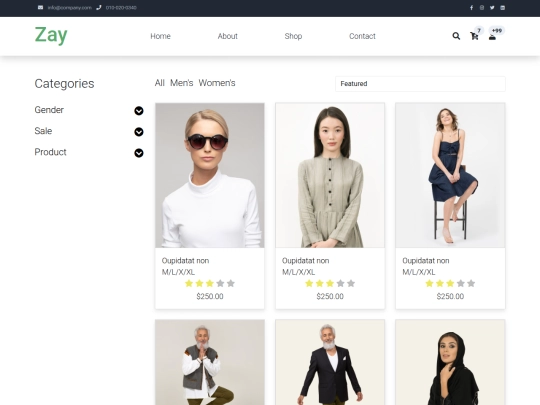The width and height of the screenshot is (540, 405).
Task: Click the email address in top bar
Action: (x=70, y=8)
